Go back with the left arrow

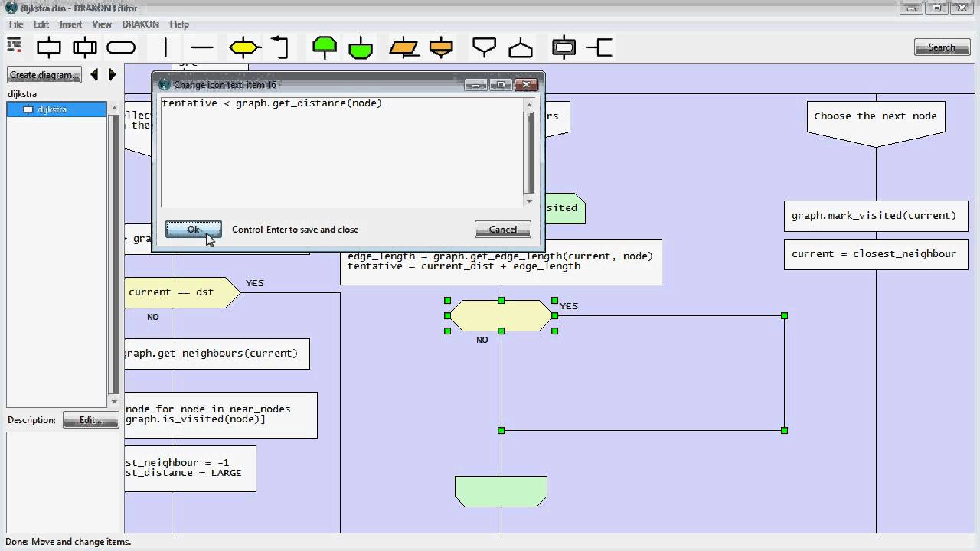[94, 74]
